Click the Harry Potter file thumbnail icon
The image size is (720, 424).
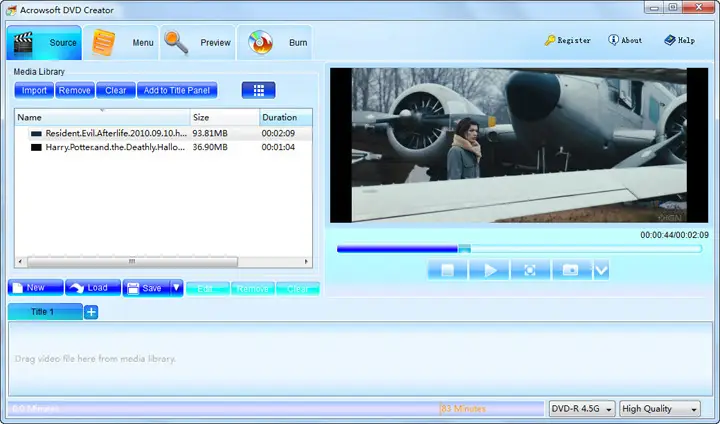coord(36,147)
